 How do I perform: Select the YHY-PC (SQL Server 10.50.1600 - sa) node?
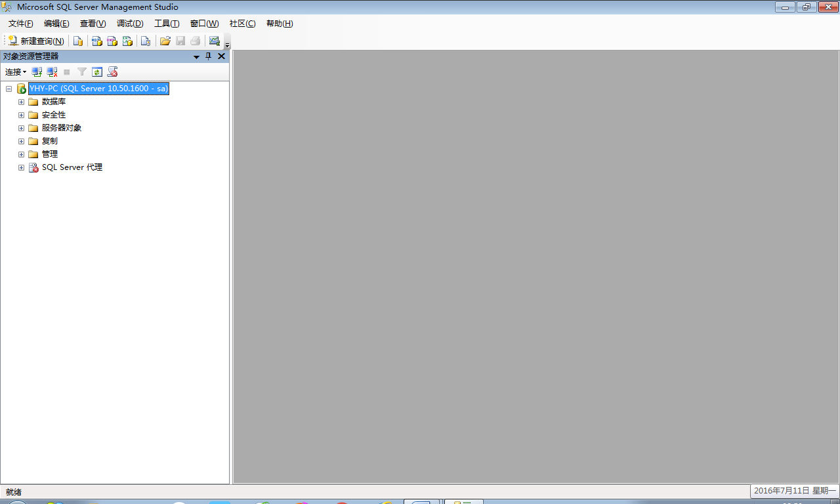click(98, 89)
